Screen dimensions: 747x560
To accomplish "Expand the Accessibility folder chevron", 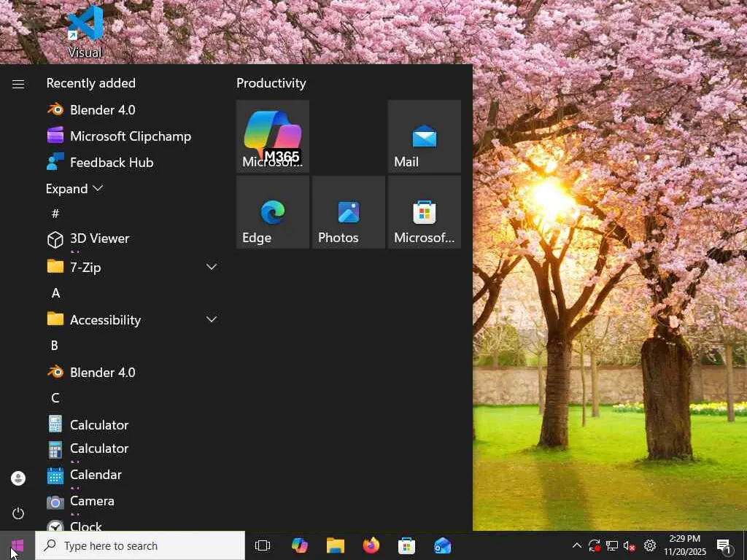I will click(212, 319).
